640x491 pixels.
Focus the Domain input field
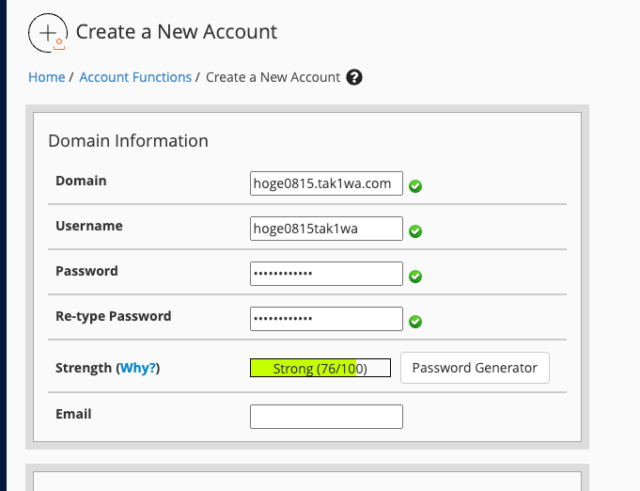pyautogui.click(x=326, y=183)
